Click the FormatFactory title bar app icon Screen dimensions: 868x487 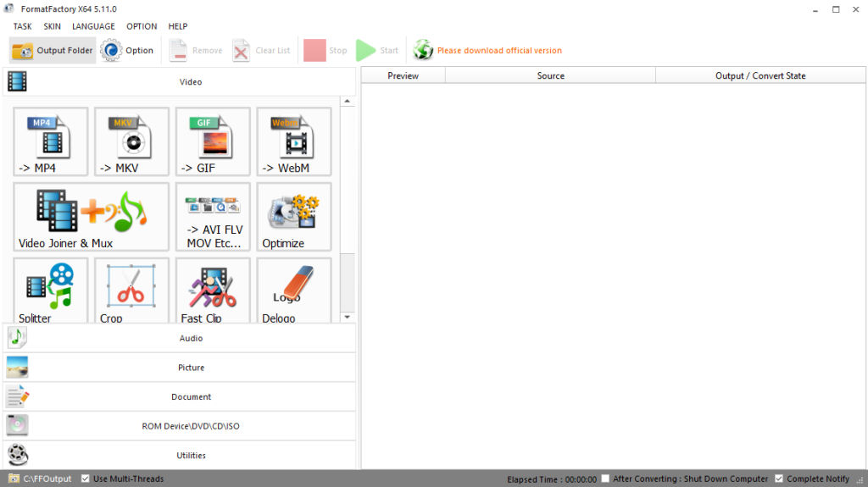click(x=8, y=8)
